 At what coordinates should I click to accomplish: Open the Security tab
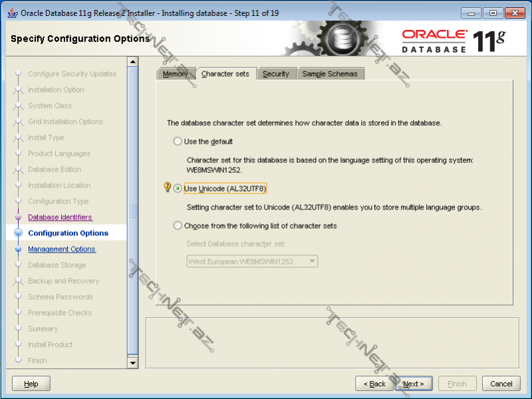click(x=275, y=74)
